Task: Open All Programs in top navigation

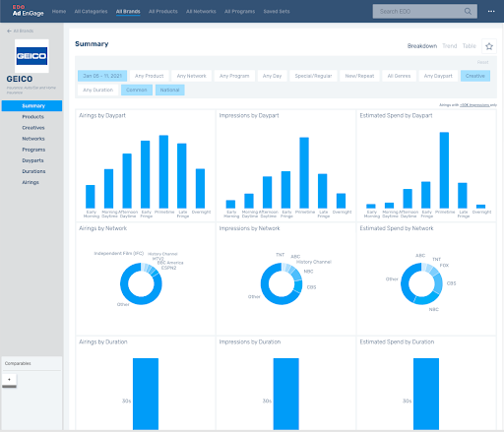Action: (239, 12)
